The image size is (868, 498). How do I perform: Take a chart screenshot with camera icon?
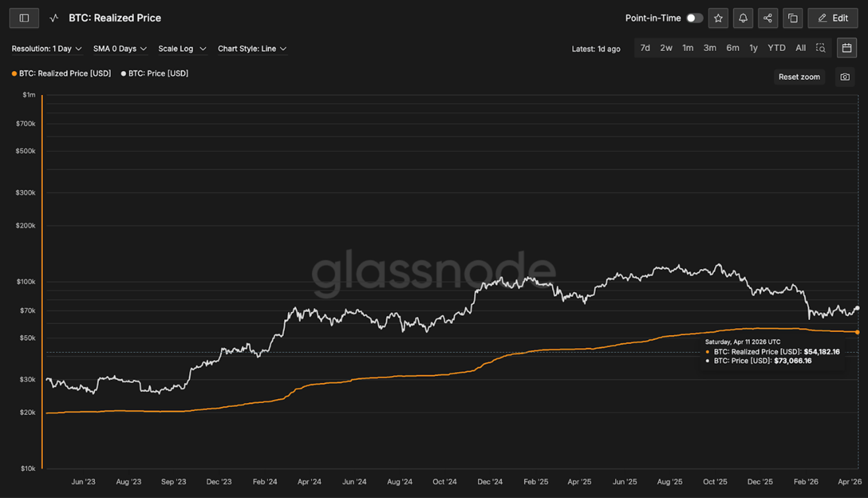tap(845, 77)
